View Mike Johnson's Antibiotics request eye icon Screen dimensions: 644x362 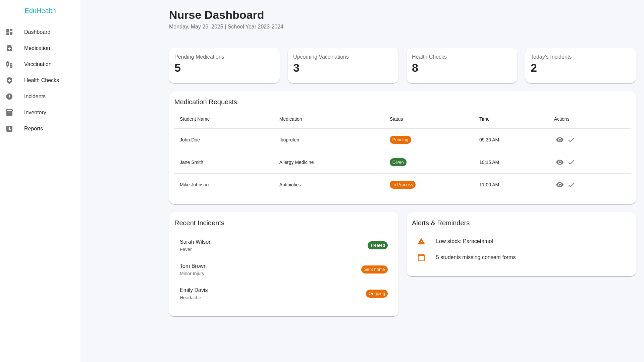[x=559, y=185]
